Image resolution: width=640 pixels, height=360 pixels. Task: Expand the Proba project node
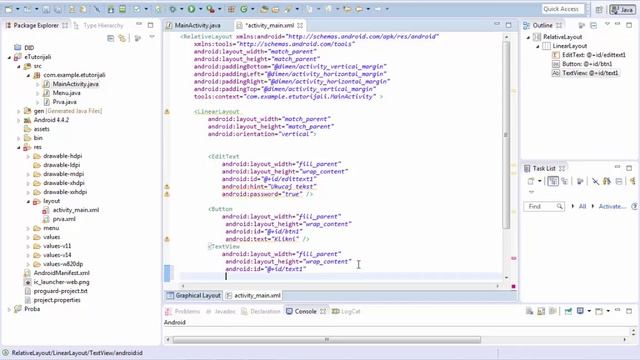coord(10,309)
